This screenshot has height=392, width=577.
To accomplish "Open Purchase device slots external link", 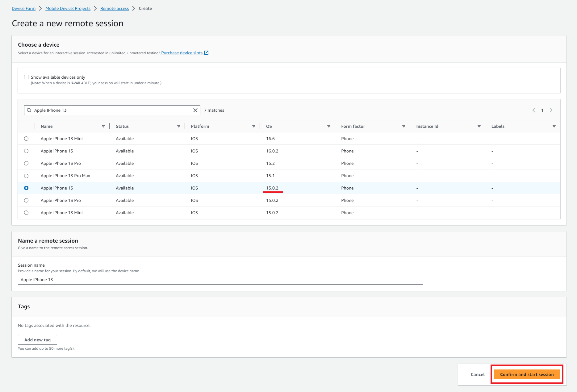I will [x=185, y=53].
